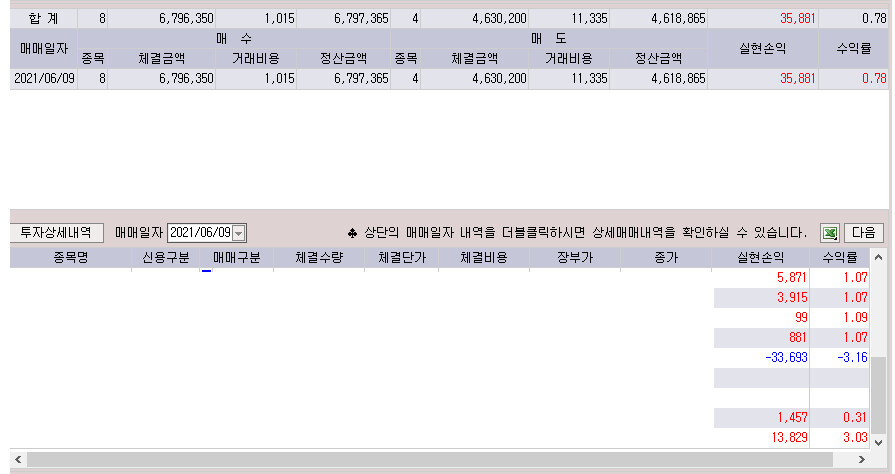Click the 합 계 summary row label

pos(44,19)
